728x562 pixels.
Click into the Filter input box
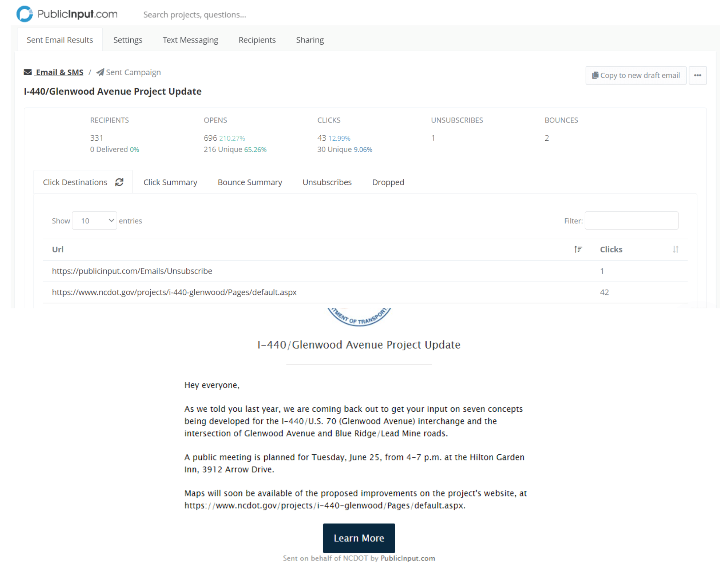(631, 220)
